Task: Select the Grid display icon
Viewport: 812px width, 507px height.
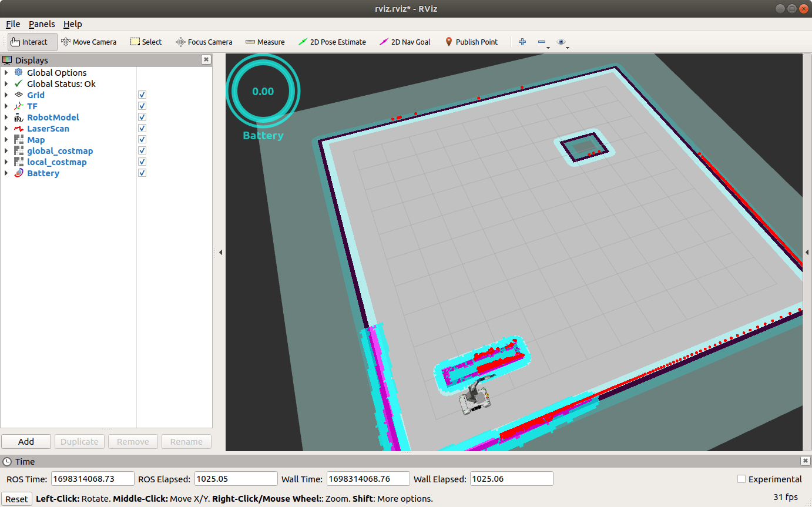Action: (19, 95)
